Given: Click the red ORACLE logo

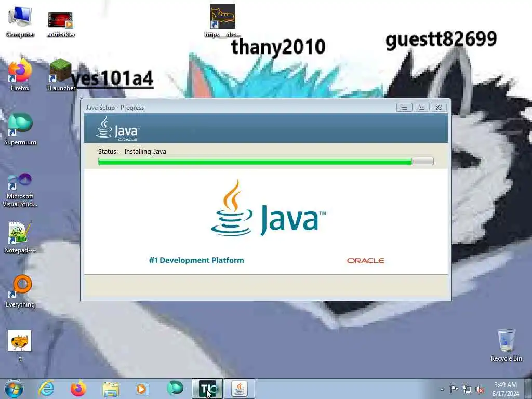Looking at the screenshot, I should 365,261.
